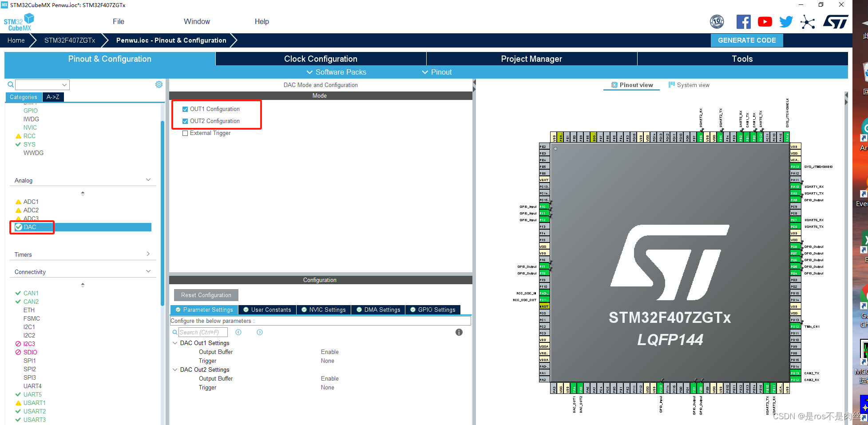868x425 pixels.
Task: Click the I2C3 disabled icon
Action: 18,344
